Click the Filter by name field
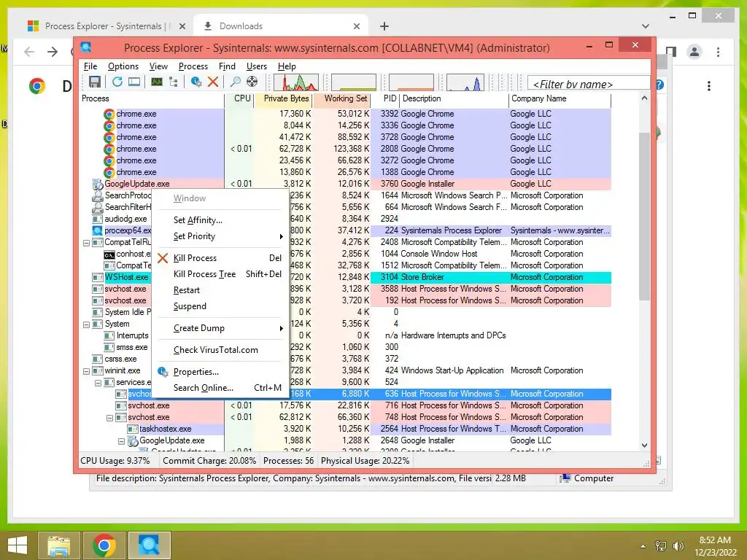747x560 pixels. tap(589, 84)
